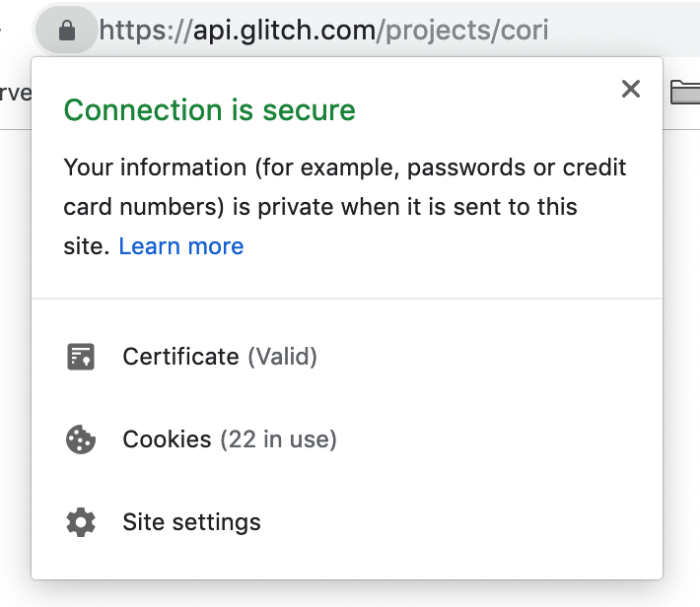Open the Certificate menu entry
The height and width of the screenshot is (607, 700).
pyautogui.click(x=180, y=357)
